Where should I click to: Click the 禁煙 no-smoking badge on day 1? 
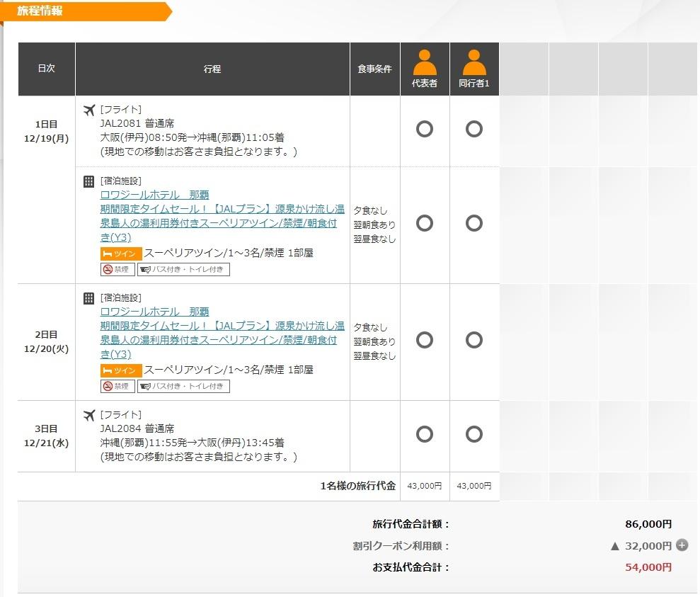117,269
